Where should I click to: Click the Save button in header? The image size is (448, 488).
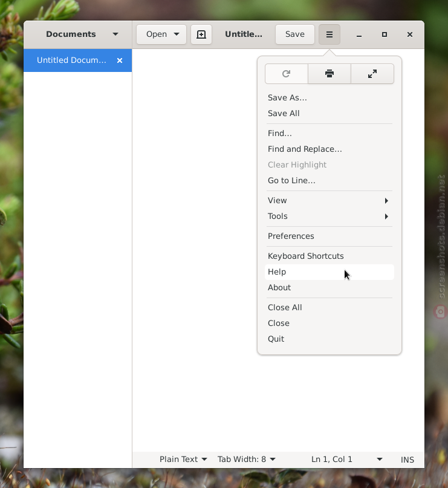[x=295, y=34]
